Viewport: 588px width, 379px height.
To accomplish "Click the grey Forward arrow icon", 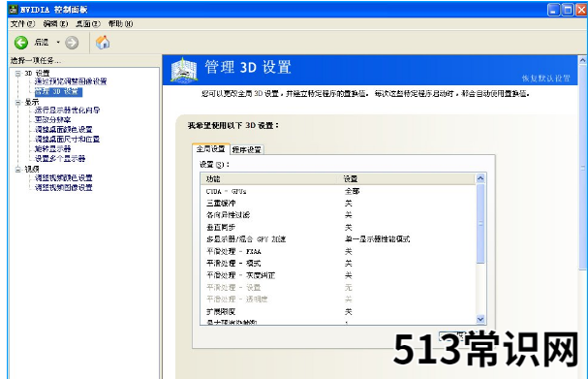I will point(72,43).
